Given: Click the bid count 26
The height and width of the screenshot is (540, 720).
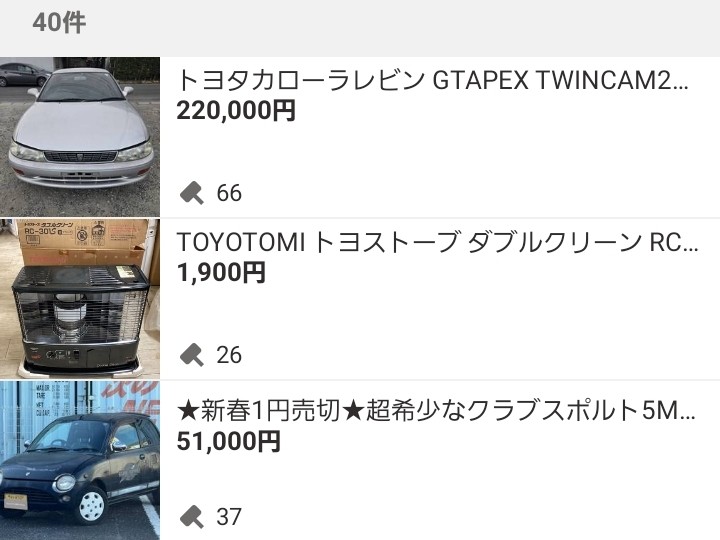Looking at the screenshot, I should [229, 355].
